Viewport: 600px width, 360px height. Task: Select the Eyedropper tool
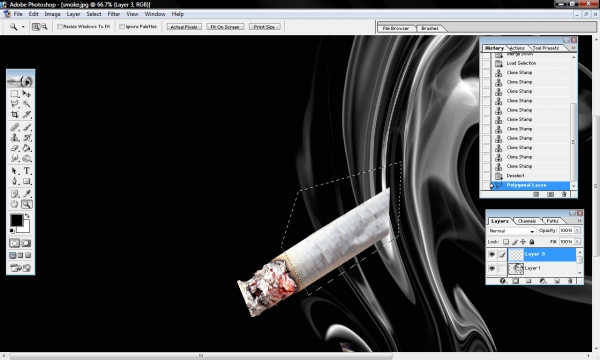[26, 194]
